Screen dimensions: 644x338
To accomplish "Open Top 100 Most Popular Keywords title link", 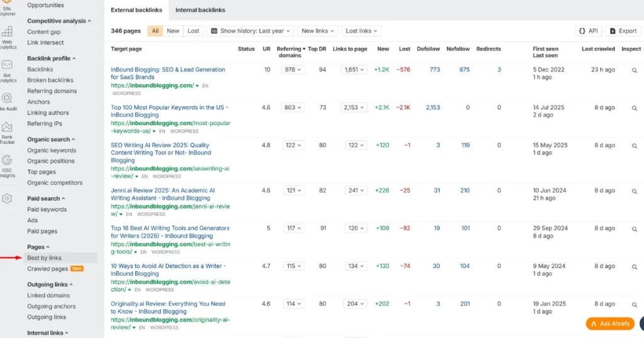I will click(169, 111).
